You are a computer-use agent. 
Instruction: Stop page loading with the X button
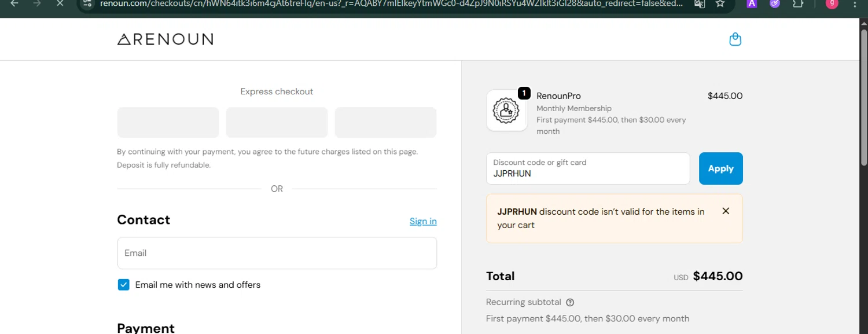60,3
